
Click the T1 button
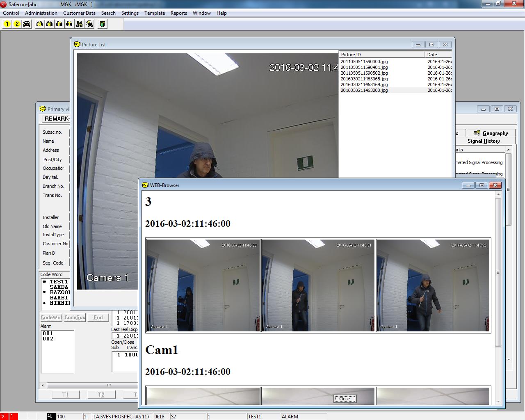pos(66,395)
